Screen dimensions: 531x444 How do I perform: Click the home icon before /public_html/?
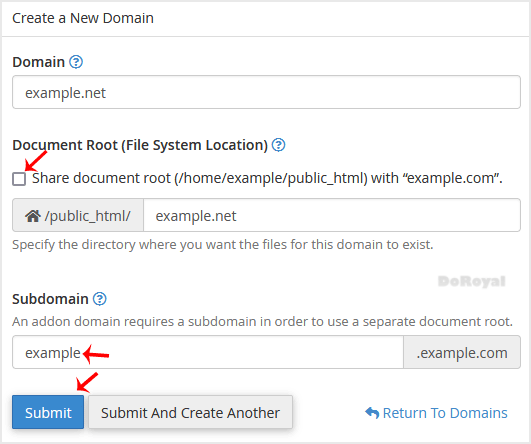pos(33,216)
